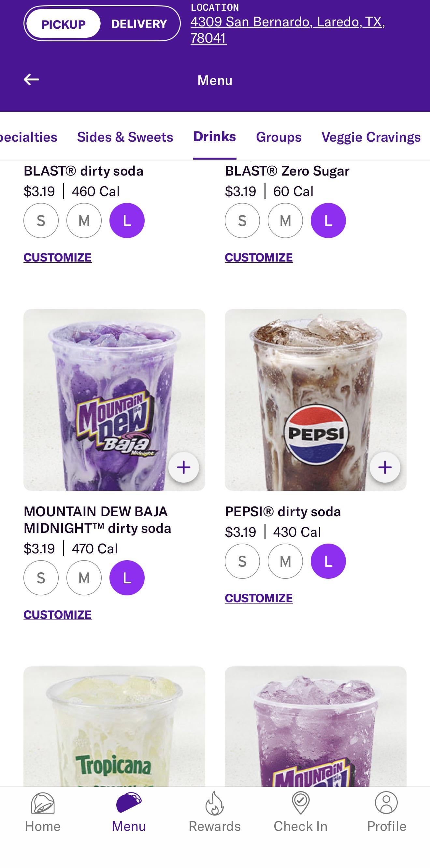Screen dimensions: 430x868
Task: Open the Sides & Sweets tab
Action: point(125,137)
